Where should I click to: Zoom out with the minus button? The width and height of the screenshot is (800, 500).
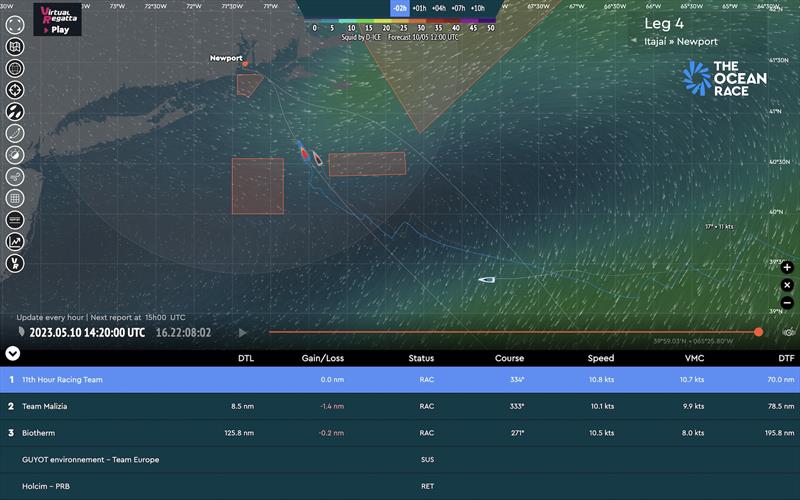787,303
